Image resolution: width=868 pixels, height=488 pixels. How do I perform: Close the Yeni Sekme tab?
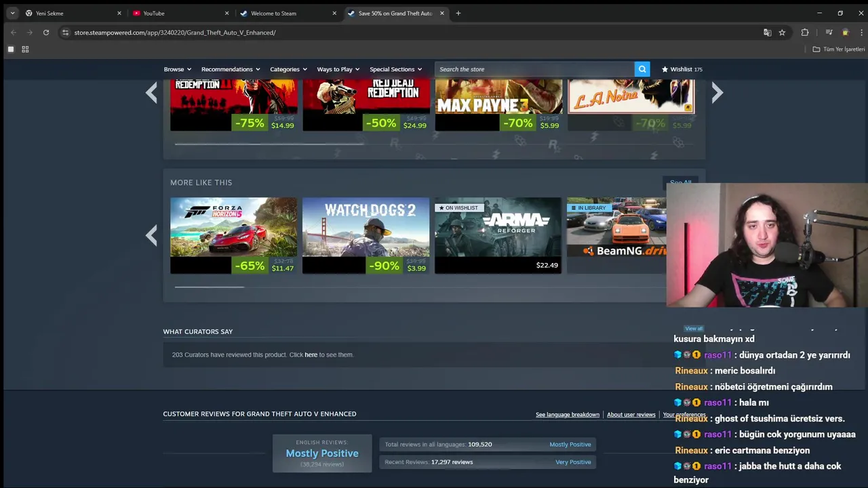pyautogui.click(x=119, y=13)
